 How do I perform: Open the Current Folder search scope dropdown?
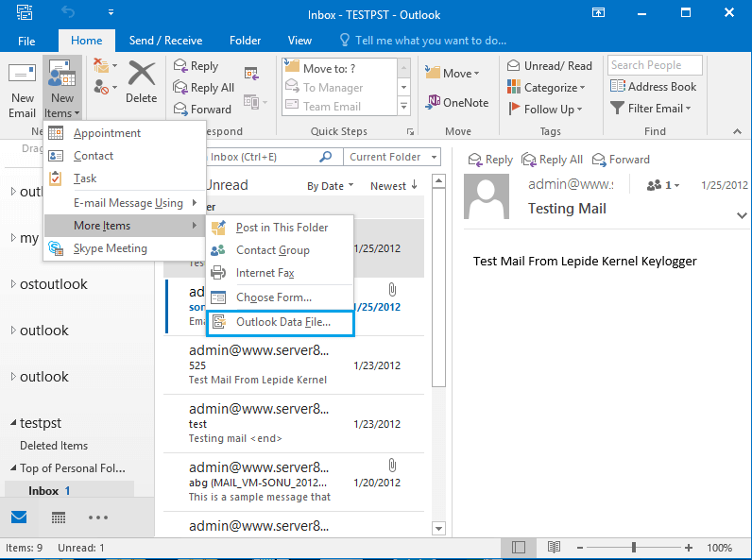[392, 157]
